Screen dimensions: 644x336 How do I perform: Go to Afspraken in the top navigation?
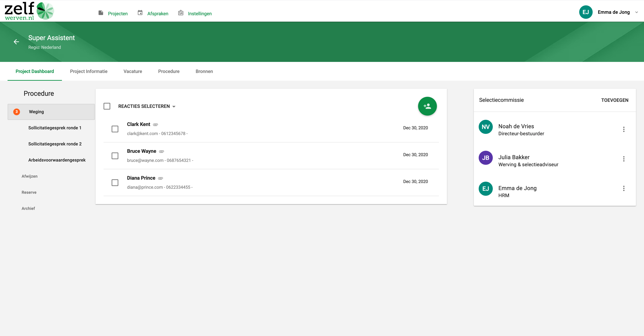point(157,13)
